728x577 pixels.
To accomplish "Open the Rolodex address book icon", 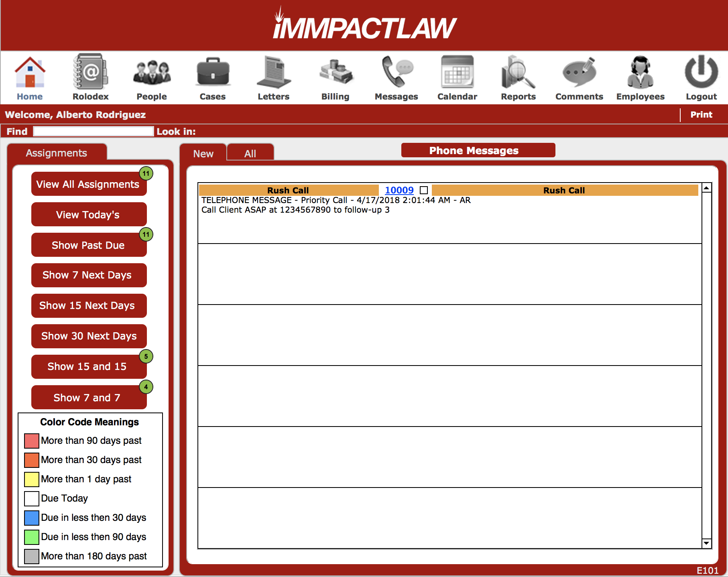I will [x=91, y=71].
